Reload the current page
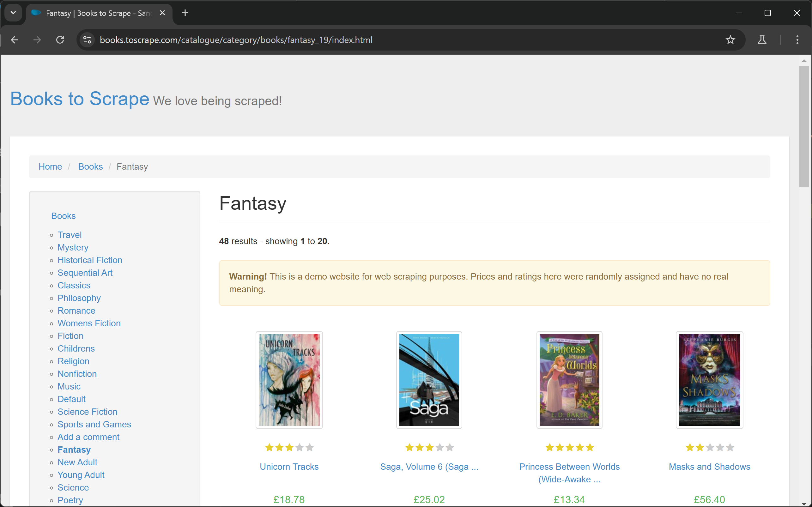812x507 pixels. point(60,40)
